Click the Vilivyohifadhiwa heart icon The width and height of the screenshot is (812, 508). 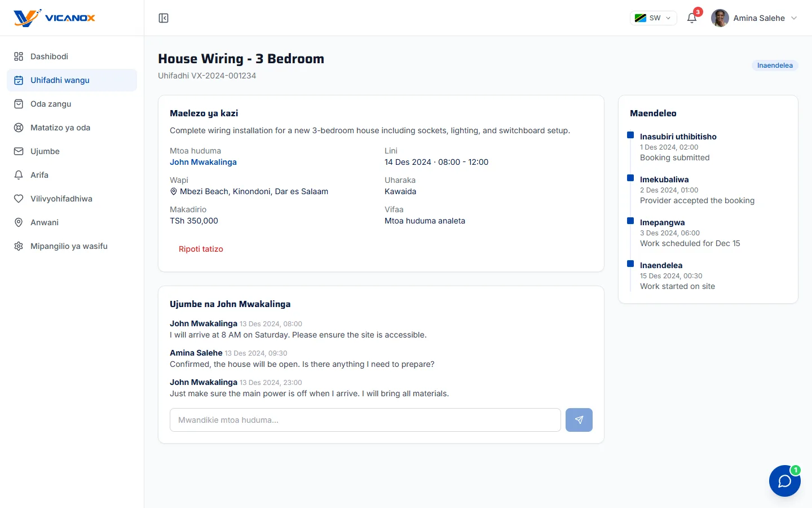[x=19, y=199]
